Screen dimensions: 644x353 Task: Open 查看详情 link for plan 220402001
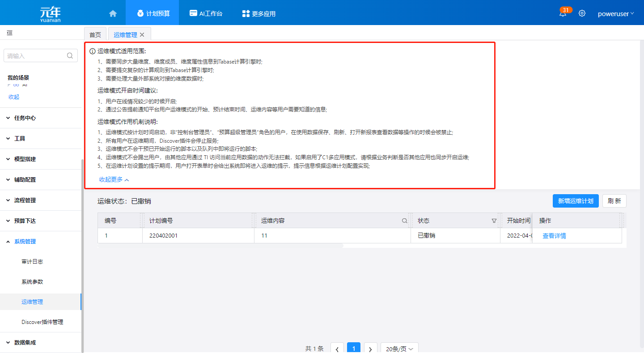tap(554, 236)
